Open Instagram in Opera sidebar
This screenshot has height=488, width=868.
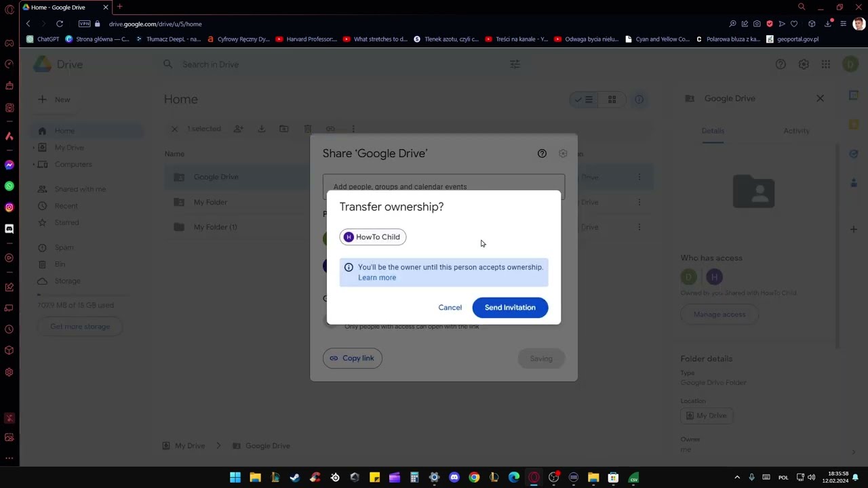[x=9, y=207]
